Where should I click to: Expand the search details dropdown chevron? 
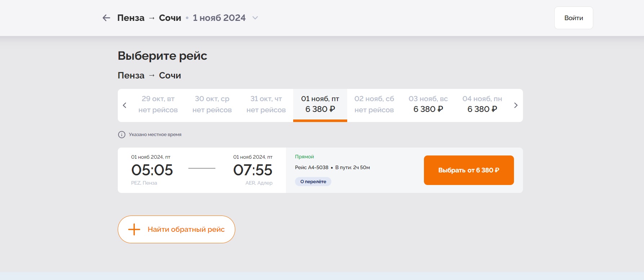pos(255,18)
